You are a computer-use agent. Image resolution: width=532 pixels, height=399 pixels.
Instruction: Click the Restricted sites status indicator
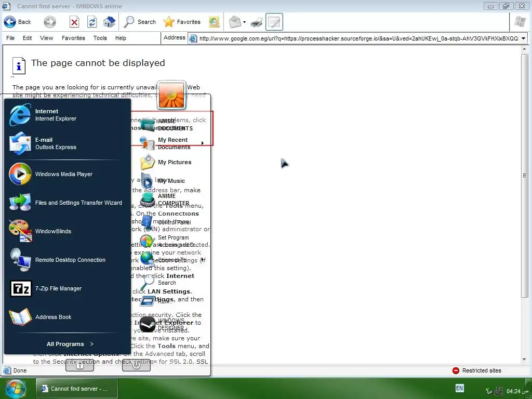point(477,370)
